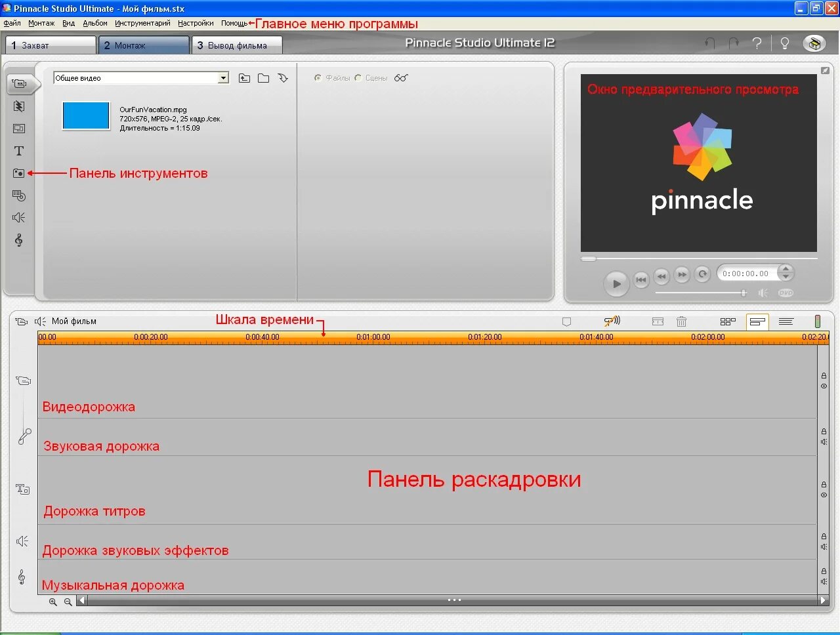
Task: Open the disc menus album section
Action: click(19, 195)
